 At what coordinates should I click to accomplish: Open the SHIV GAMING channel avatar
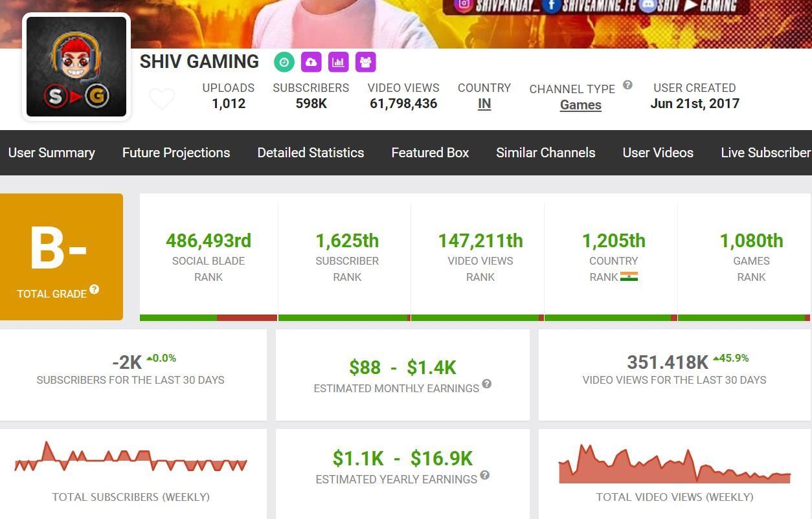pyautogui.click(x=76, y=67)
